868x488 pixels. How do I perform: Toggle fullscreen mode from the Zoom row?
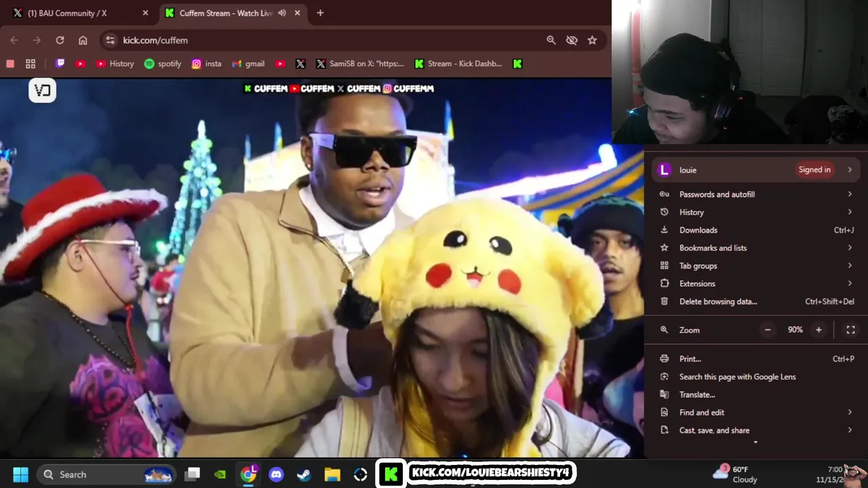(x=850, y=330)
